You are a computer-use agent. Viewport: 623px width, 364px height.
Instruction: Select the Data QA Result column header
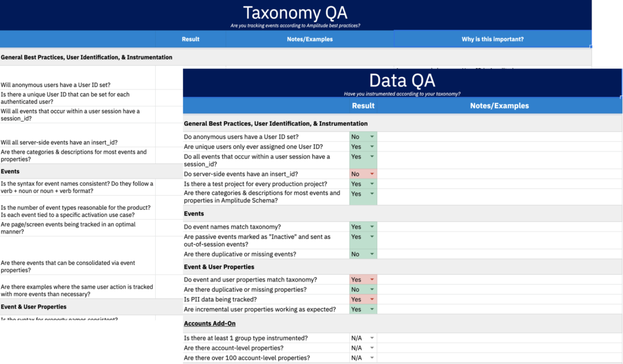point(363,106)
